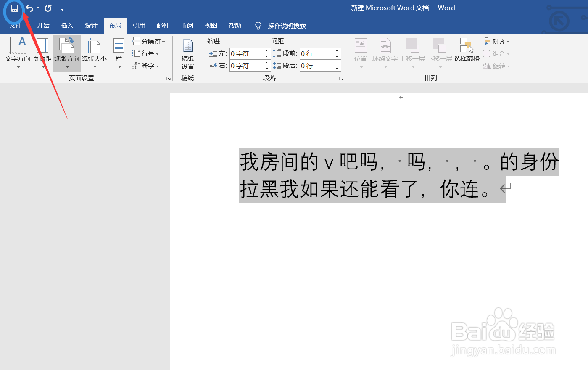The width and height of the screenshot is (588, 370).
Task: Click the right indent 右 value field
Action: pos(247,66)
